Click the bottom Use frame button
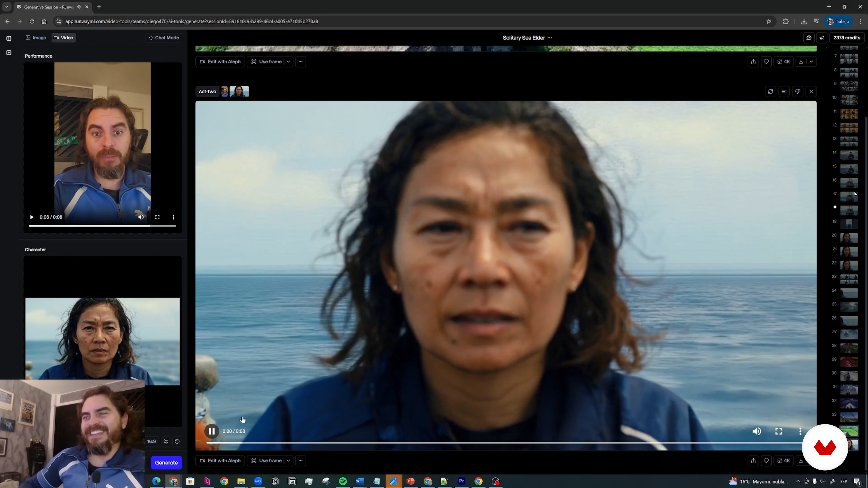This screenshot has width=868, height=488. coord(266,461)
